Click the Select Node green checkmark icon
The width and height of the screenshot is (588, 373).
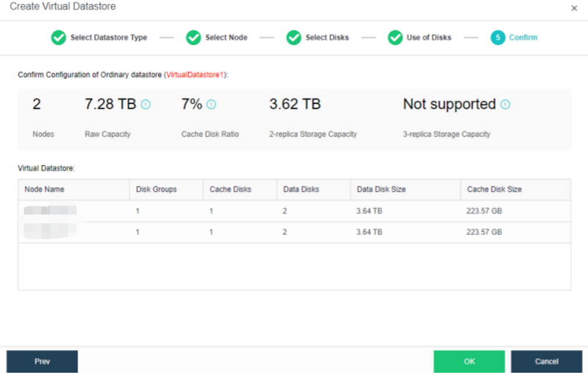pyautogui.click(x=193, y=37)
